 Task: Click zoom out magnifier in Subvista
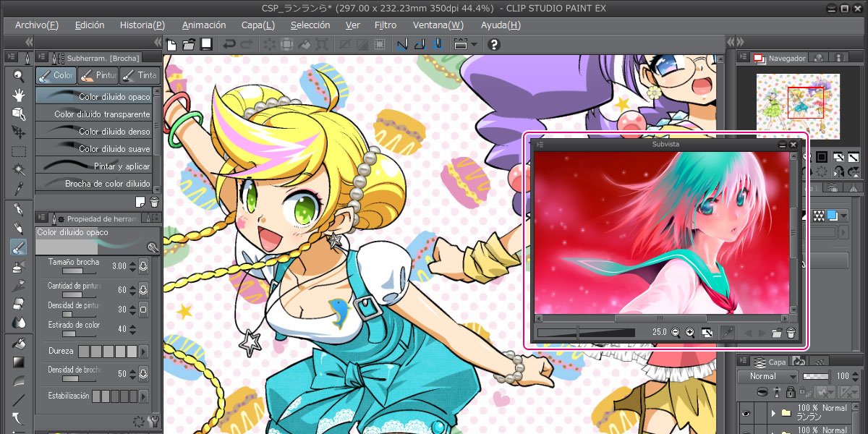(676, 333)
